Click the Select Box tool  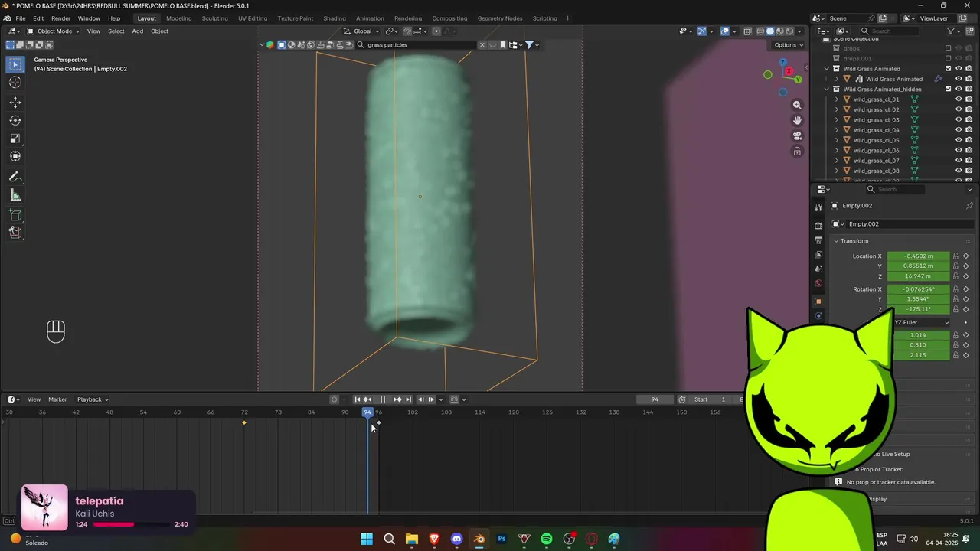tap(15, 64)
